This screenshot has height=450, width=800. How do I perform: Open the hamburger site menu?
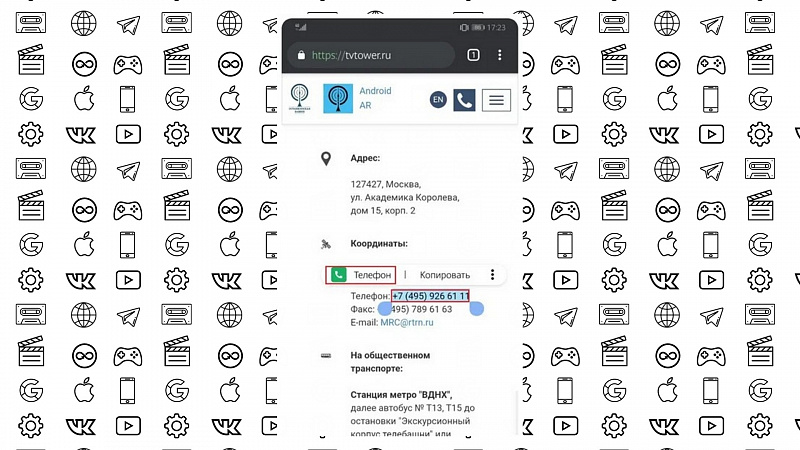tap(496, 100)
